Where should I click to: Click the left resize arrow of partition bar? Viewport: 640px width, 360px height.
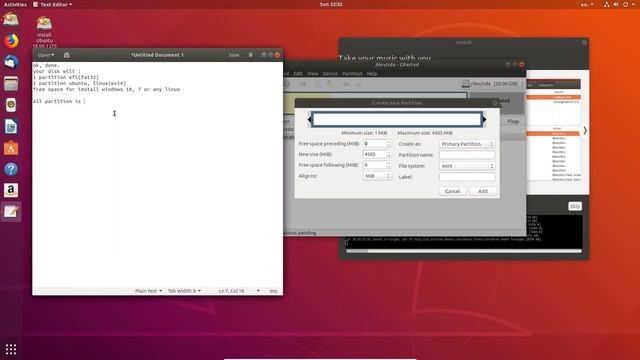[310, 119]
